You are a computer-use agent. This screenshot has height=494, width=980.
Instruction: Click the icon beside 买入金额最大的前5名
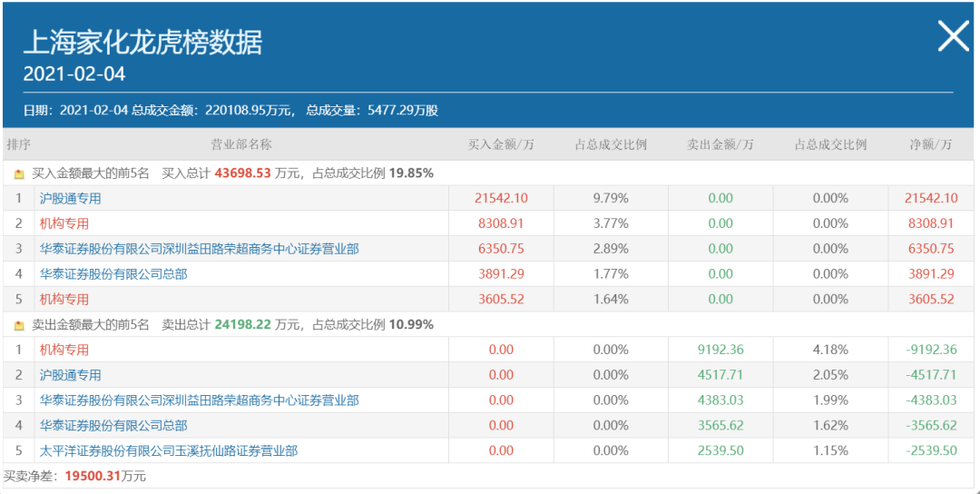click(19, 173)
